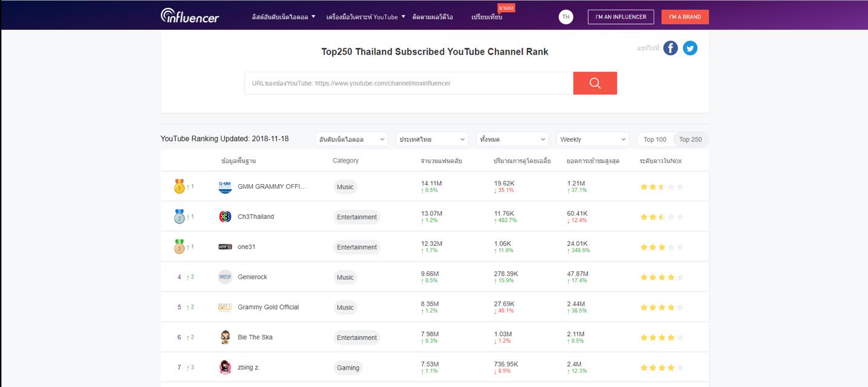The image size is (868, 387).
Task: Share page on Facebook icon
Action: (670, 48)
